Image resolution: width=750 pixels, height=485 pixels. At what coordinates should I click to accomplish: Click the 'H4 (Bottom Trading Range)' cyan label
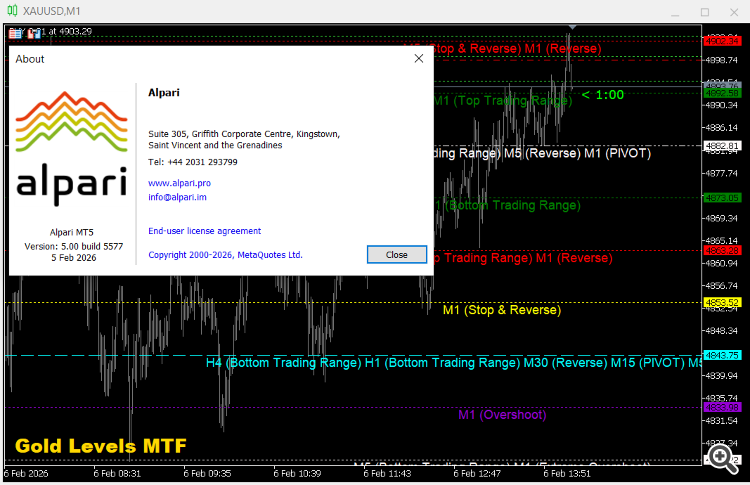284,363
